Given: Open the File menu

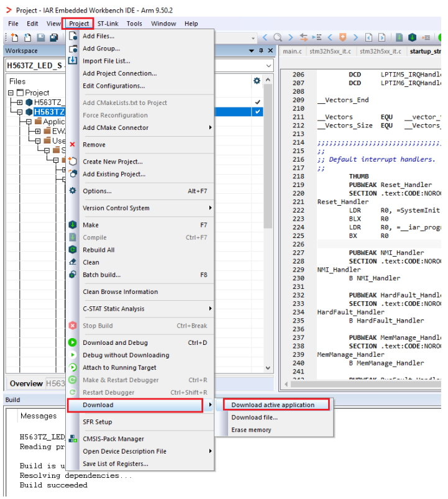Looking at the screenshot, I should point(14,24).
